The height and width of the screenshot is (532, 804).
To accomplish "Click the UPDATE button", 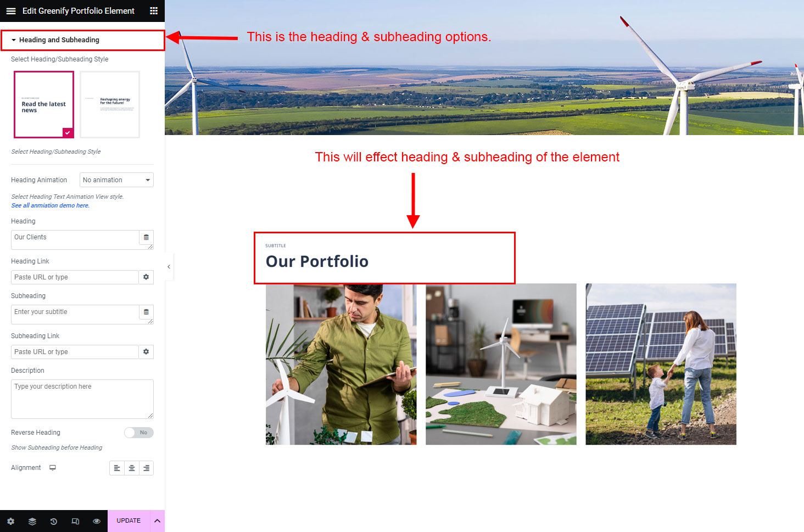I will 129,521.
